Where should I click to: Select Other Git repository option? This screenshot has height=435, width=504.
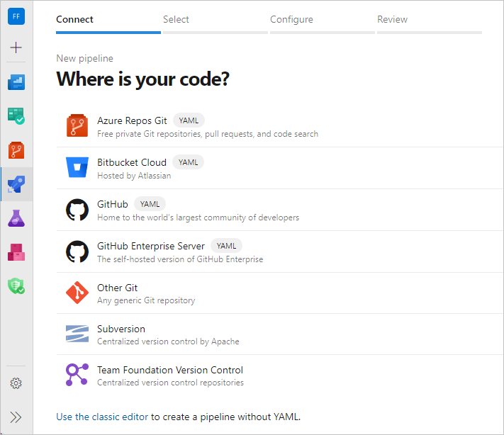[x=117, y=288]
